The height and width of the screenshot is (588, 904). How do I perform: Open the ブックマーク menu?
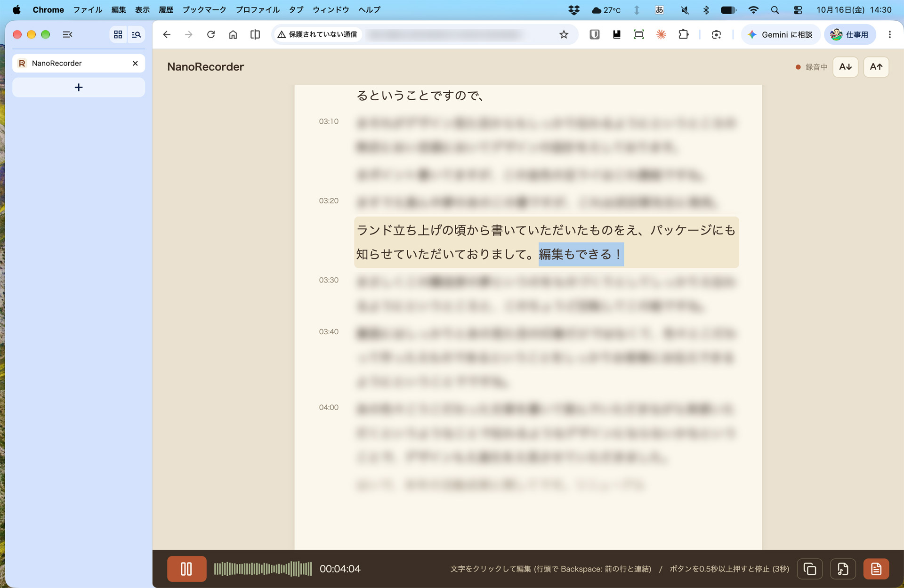click(204, 9)
